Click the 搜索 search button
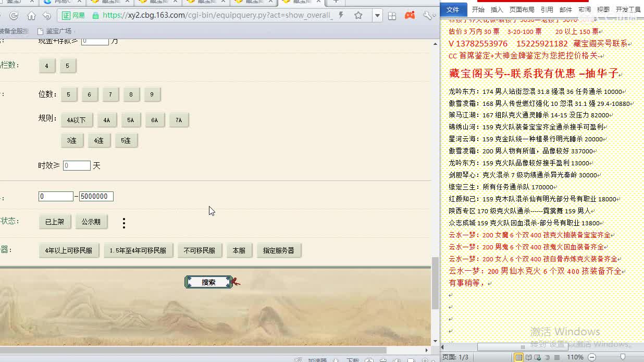This screenshot has width=644, height=362. [x=208, y=282]
